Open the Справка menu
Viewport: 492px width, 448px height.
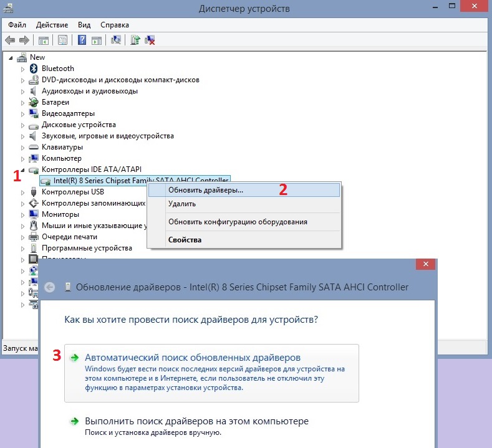tap(115, 25)
